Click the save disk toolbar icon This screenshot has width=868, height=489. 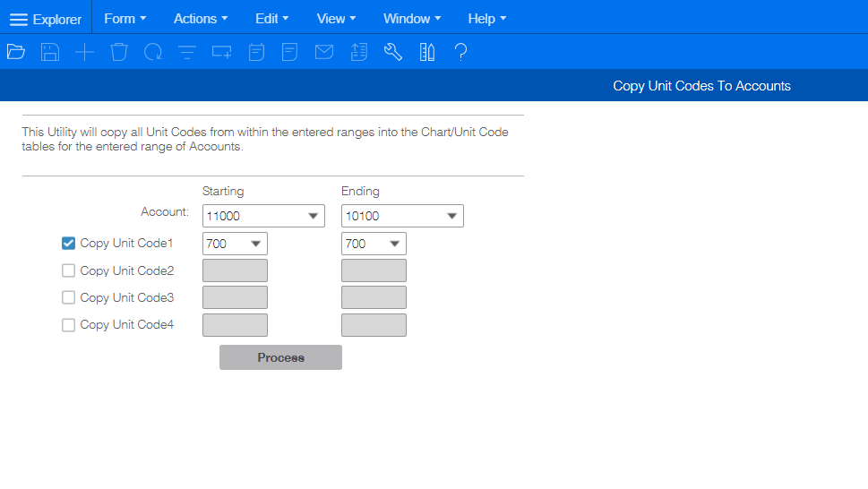tap(50, 53)
